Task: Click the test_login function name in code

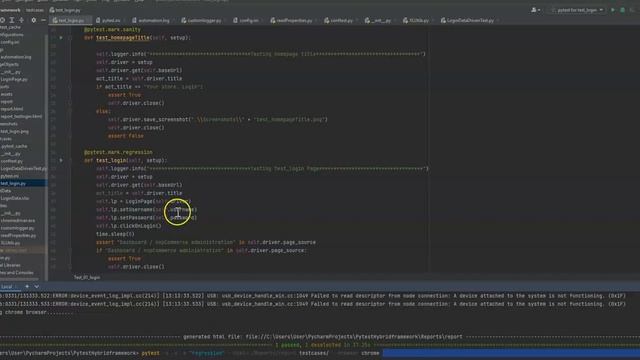Action: click(x=111, y=160)
